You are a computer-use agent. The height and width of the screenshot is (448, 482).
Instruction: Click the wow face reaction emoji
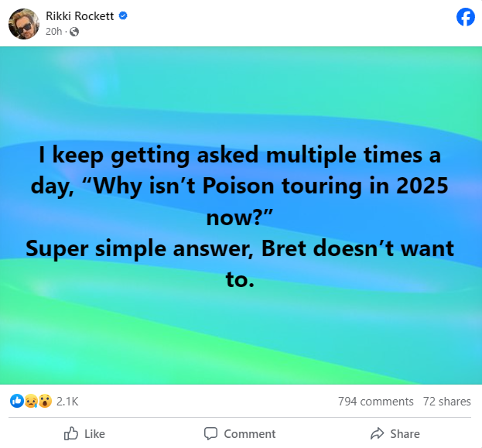(x=45, y=401)
